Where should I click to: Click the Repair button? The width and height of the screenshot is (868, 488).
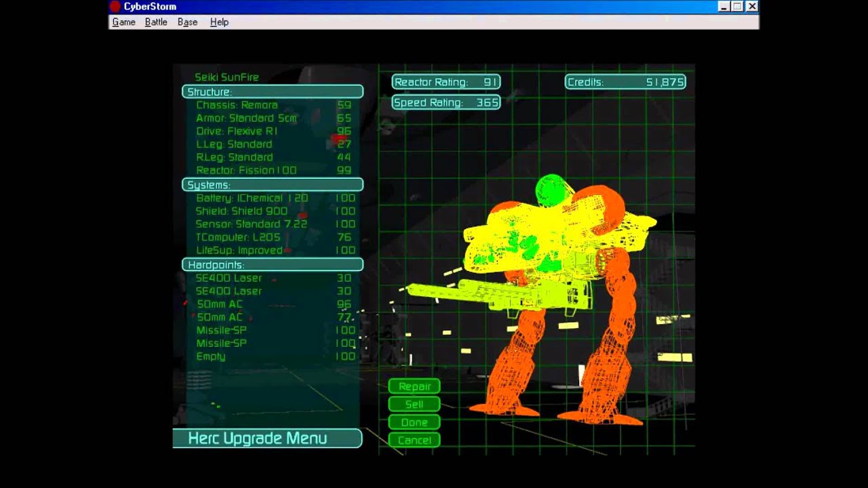coord(414,386)
